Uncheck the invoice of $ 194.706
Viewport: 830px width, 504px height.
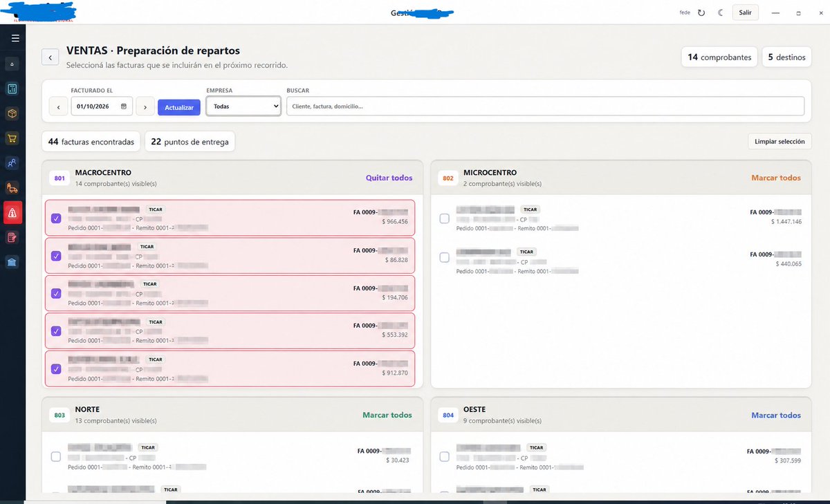56,293
